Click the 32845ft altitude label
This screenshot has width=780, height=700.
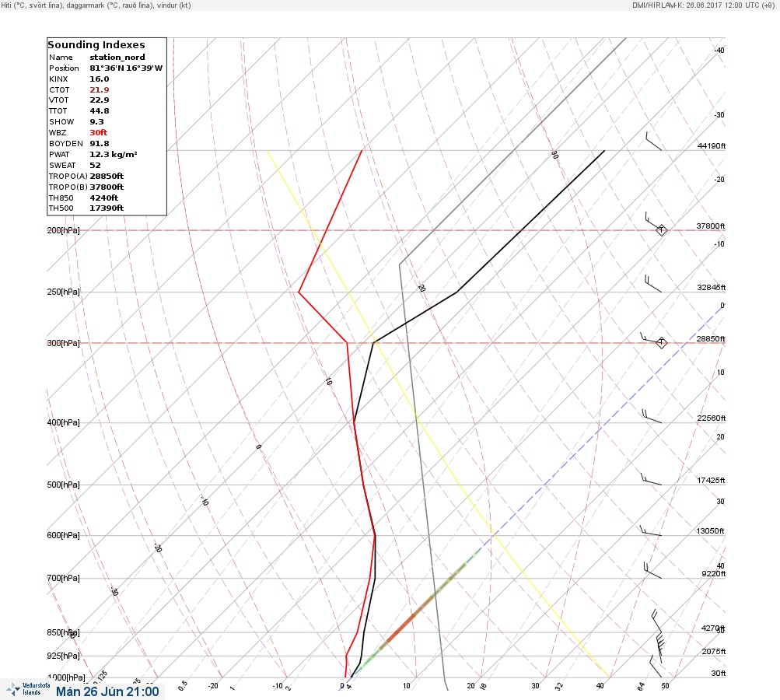(712, 288)
